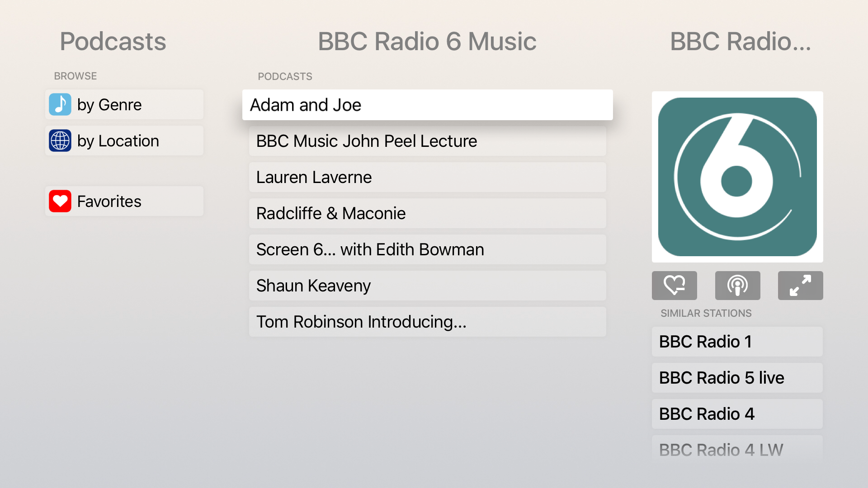Viewport: 868px width, 488px height.
Task: Select the Adam and Joe podcast
Action: click(x=428, y=105)
